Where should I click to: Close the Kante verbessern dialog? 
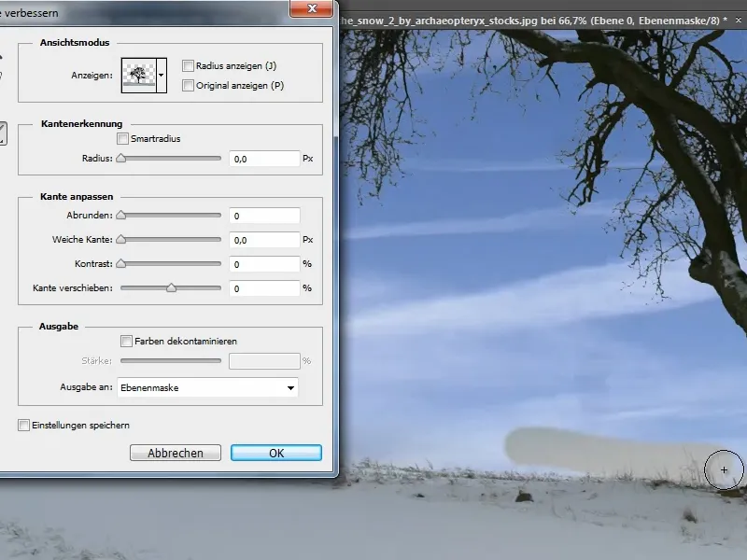pos(312,8)
